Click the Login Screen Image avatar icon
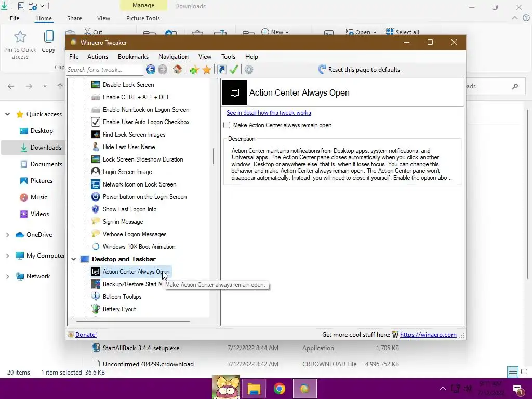 (96, 171)
